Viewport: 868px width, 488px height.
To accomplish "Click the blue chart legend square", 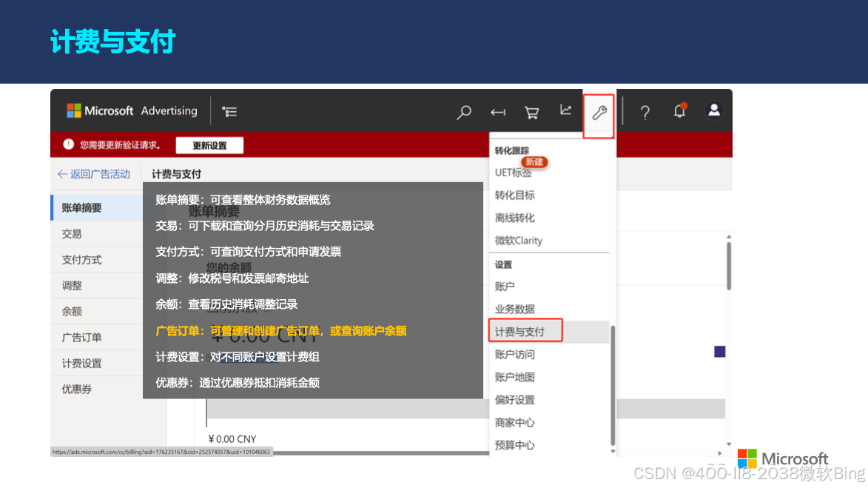I will point(720,352).
